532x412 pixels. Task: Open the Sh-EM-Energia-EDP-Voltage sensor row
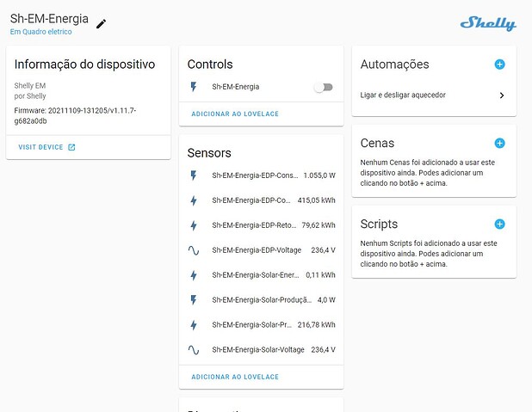(x=261, y=250)
